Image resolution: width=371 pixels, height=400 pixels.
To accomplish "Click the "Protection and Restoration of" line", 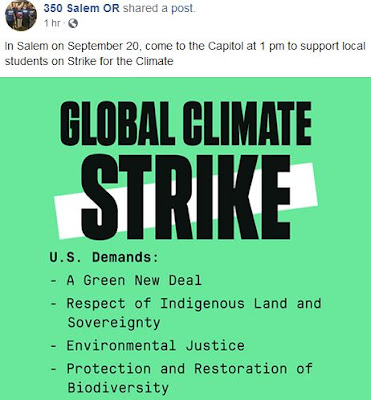I will (x=190, y=369).
